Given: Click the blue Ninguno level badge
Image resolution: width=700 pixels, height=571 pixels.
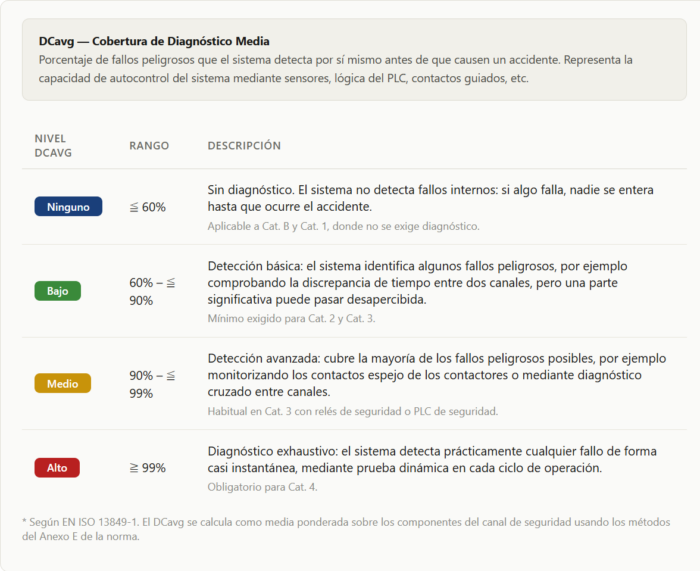Looking at the screenshot, I should pos(68,207).
